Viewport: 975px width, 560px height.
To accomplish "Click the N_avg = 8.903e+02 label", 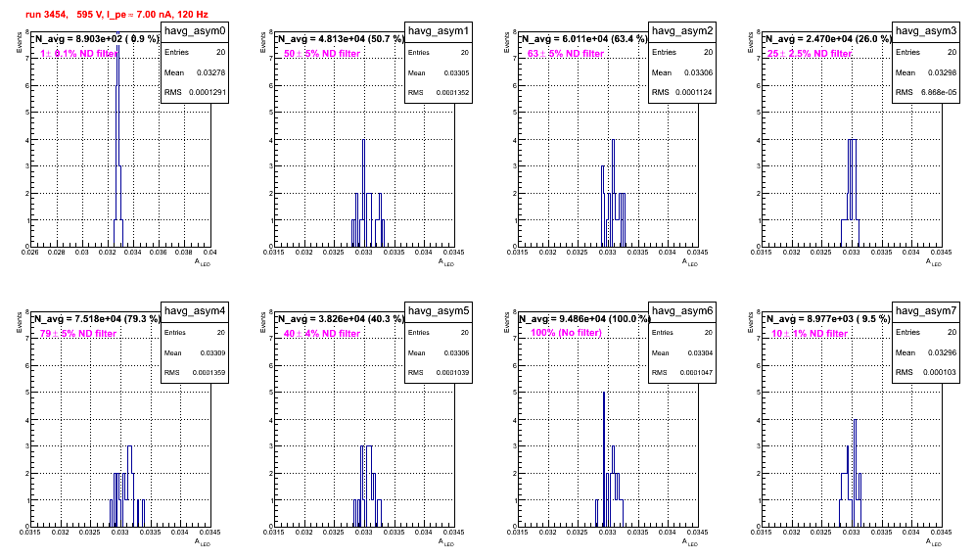I will pos(96,39).
